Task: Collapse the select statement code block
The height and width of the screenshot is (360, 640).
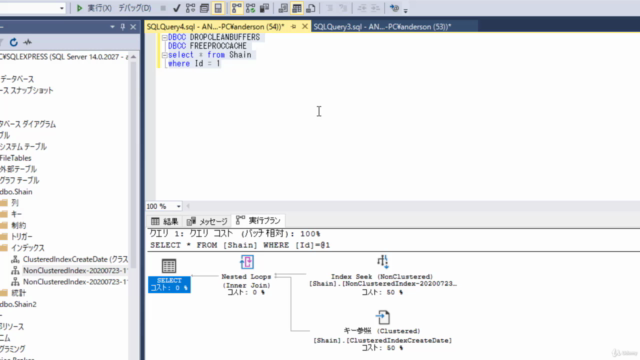Action: coord(164,55)
